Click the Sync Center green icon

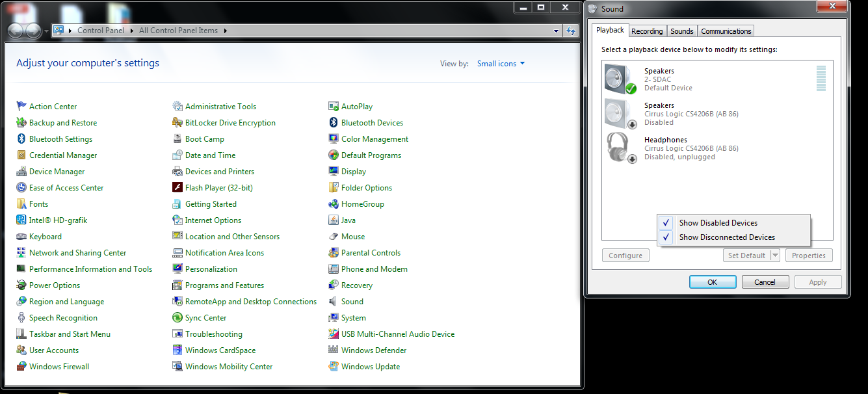(178, 318)
